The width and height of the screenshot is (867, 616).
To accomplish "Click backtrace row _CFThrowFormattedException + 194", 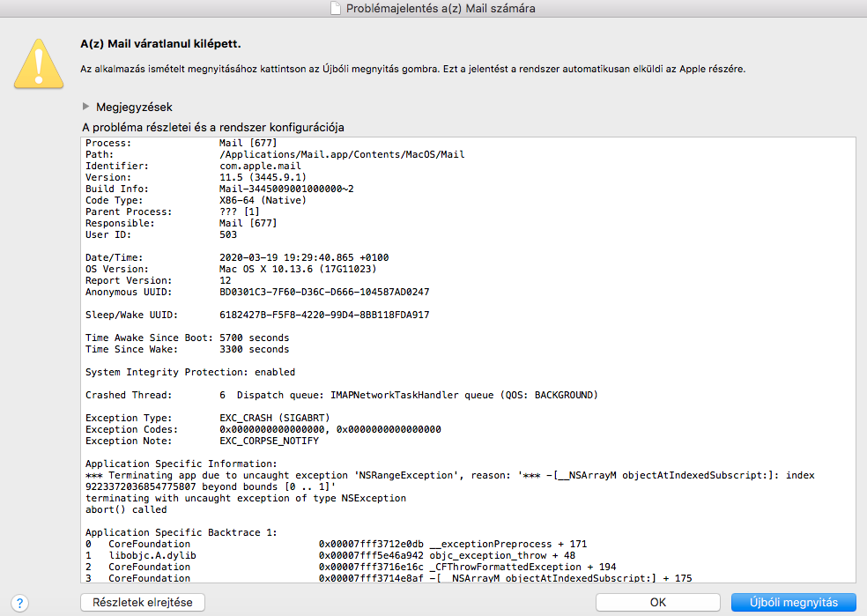I will tap(351, 567).
